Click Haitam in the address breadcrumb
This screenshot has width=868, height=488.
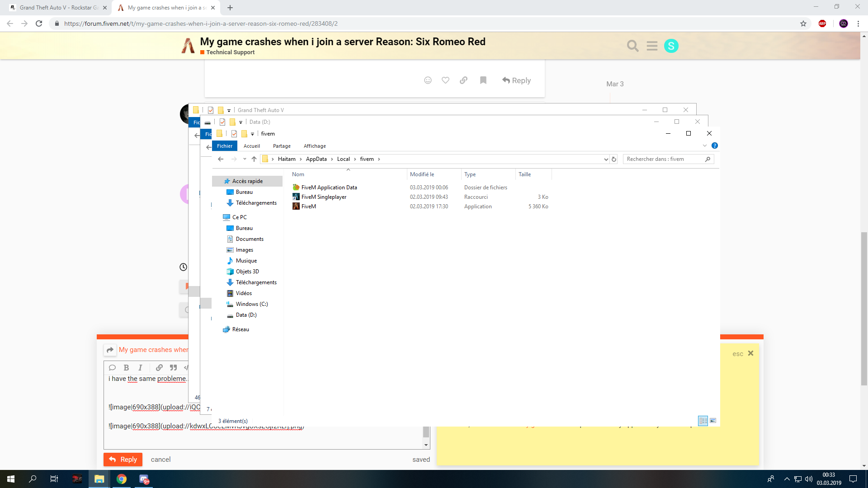click(287, 159)
